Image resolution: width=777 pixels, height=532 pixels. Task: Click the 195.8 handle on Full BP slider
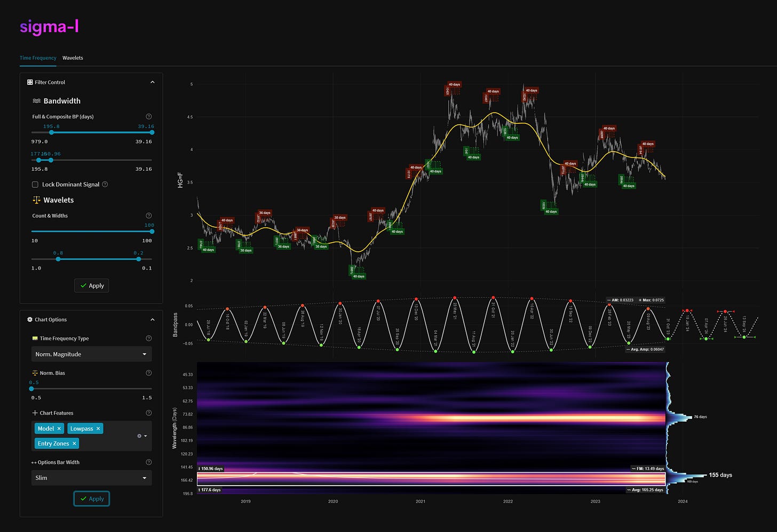click(51, 132)
